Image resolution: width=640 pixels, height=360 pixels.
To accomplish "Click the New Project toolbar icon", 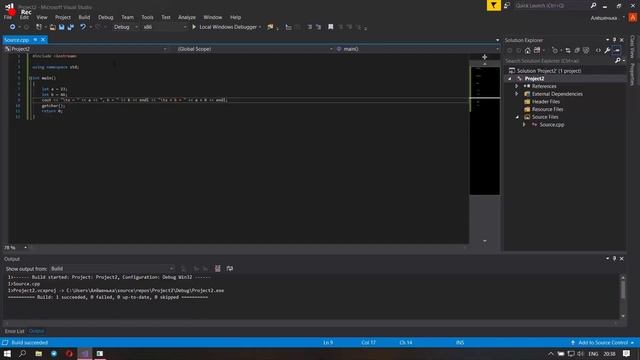I will (39, 27).
